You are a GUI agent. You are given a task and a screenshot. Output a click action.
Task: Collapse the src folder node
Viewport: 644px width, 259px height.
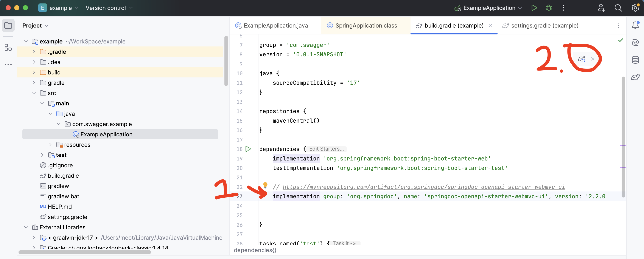(34, 93)
